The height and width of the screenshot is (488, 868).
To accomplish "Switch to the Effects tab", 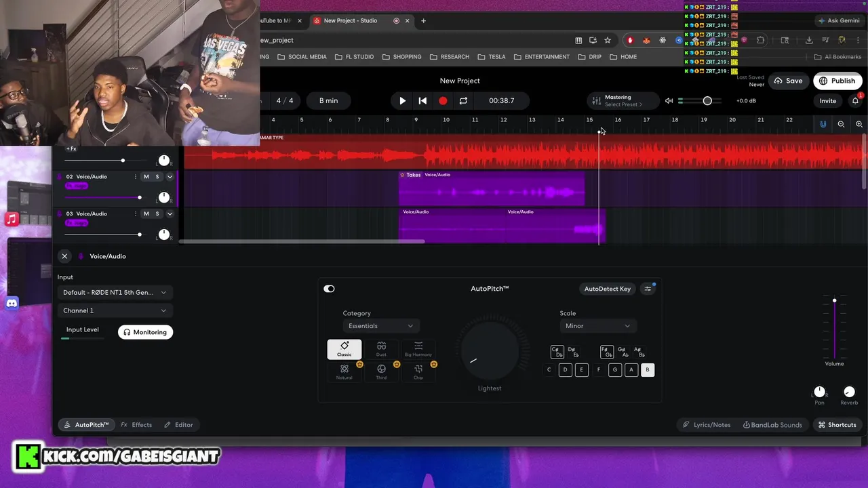I will [x=136, y=425].
